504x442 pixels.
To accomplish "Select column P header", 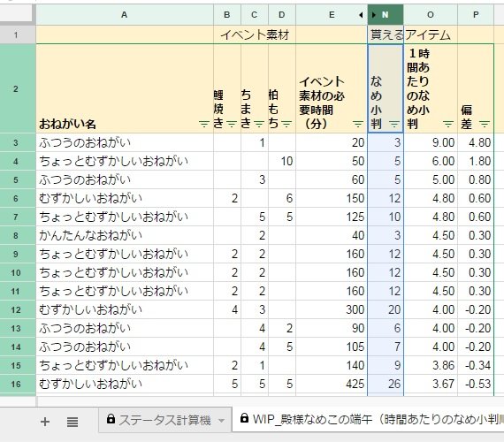I will pos(476,15).
